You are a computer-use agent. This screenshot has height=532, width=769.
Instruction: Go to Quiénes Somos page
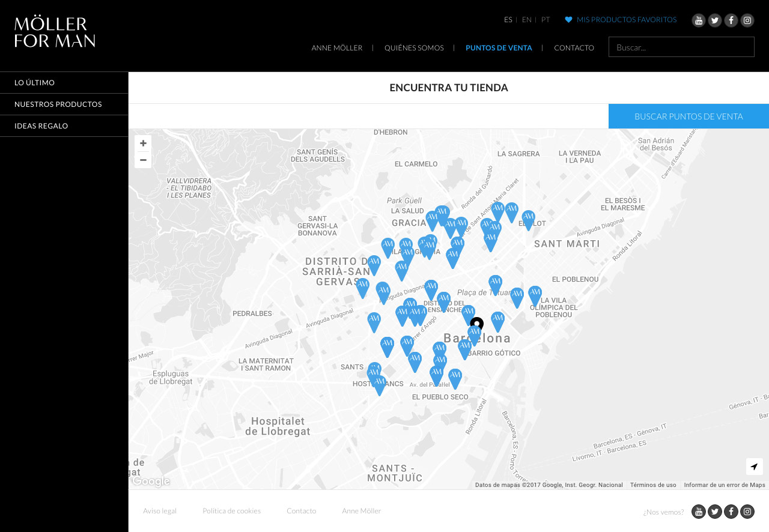[x=414, y=48]
